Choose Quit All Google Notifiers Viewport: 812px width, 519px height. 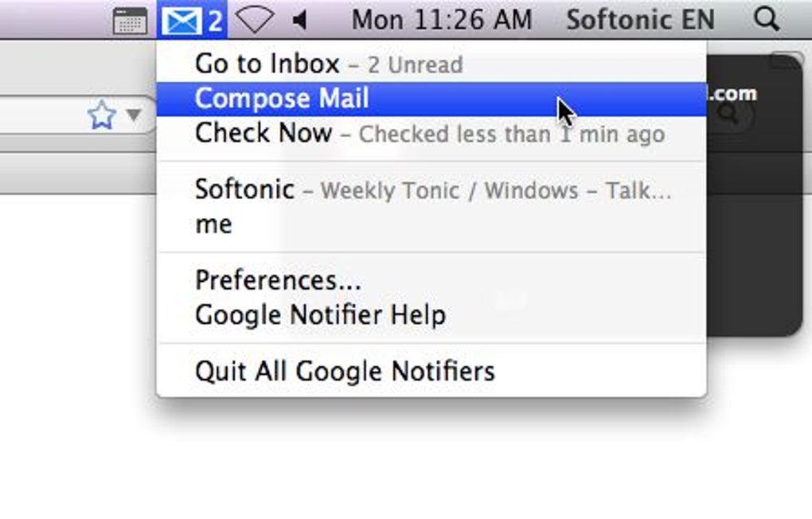345,371
